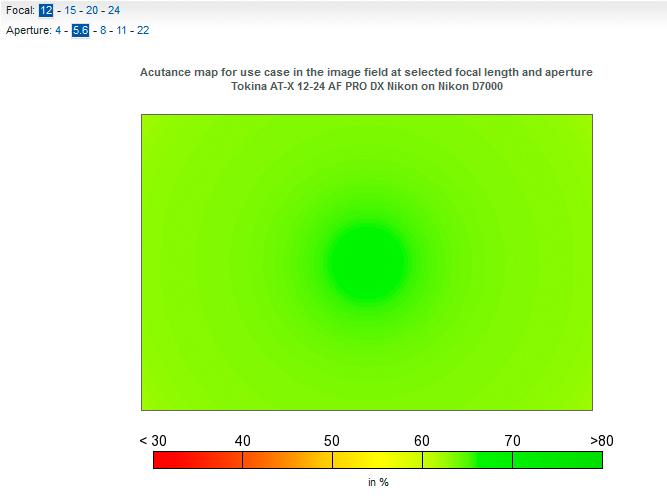Set focal length to 24
This screenshot has height=499, width=667.
114,10
